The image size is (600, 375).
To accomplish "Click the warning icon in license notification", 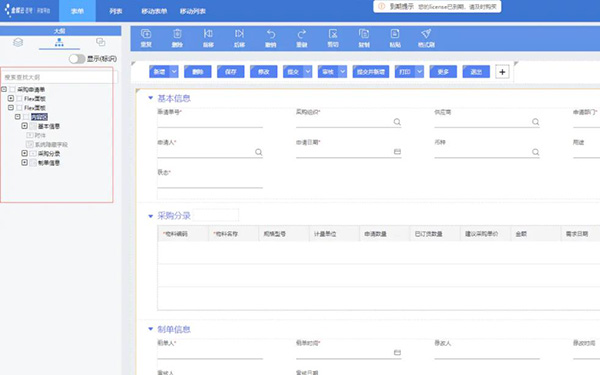I will click(382, 7).
